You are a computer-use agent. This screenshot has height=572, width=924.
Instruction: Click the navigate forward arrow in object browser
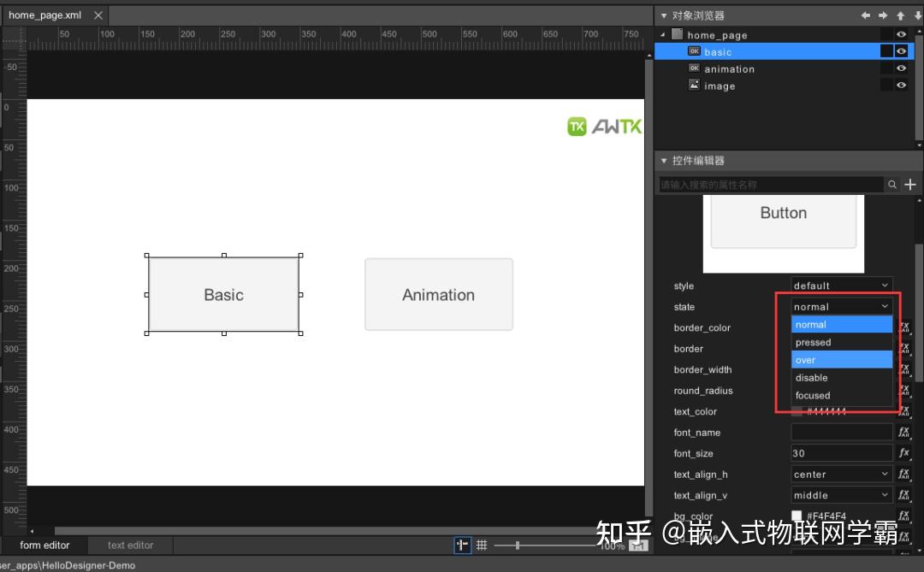(881, 15)
